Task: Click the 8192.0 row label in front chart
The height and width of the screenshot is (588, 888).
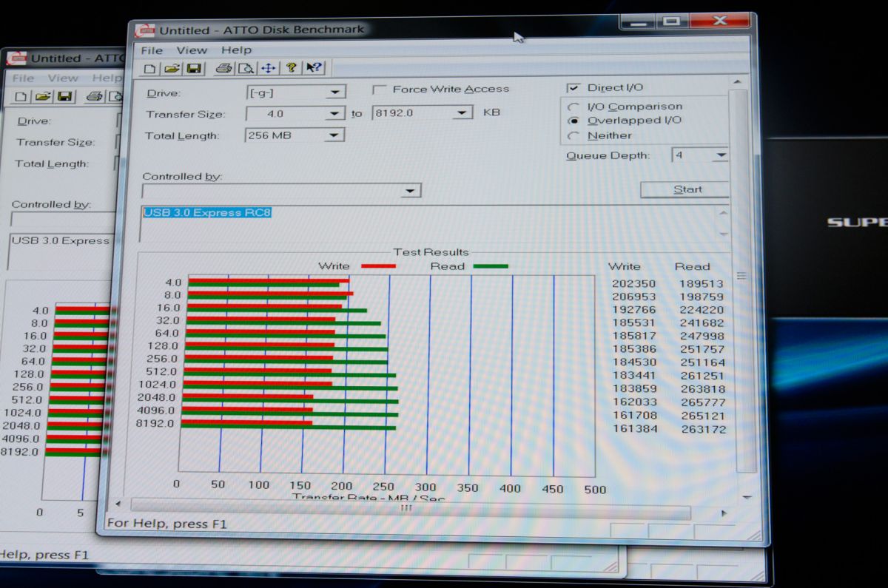Action: tap(156, 424)
